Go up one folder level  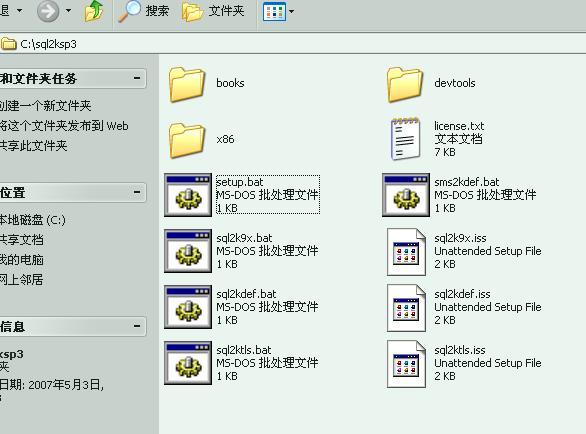coord(93,11)
